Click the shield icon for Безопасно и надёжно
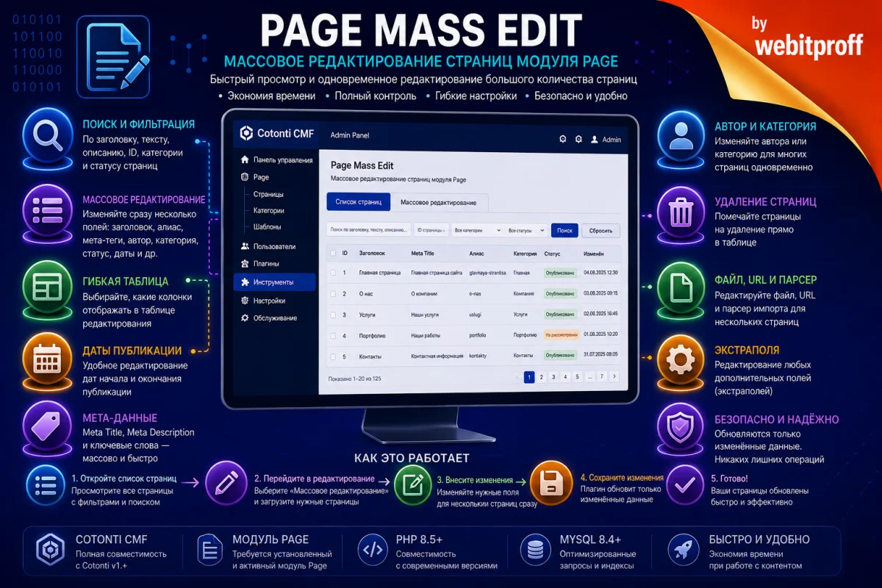Screen dimensions: 882x588 point(681,428)
